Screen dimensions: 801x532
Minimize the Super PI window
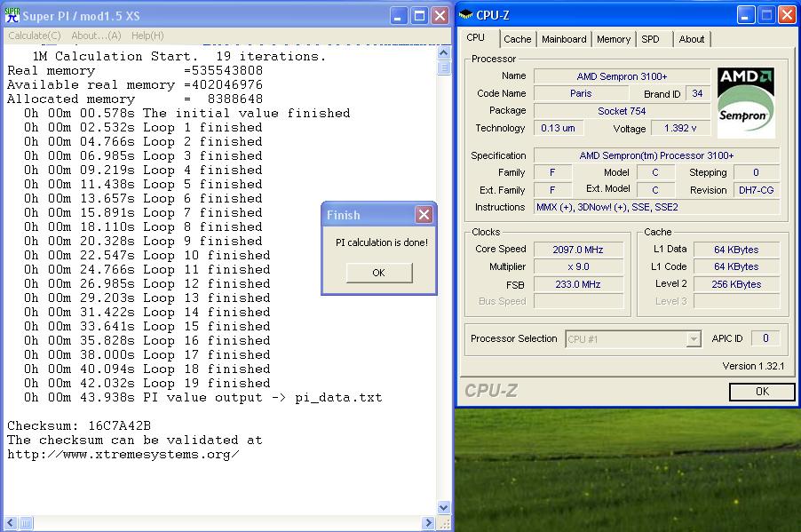(x=399, y=16)
